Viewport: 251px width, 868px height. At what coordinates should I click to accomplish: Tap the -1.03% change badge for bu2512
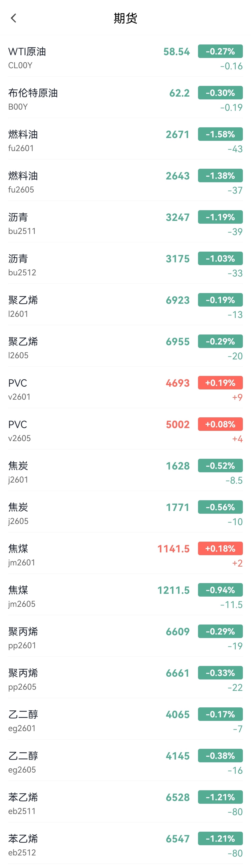(x=220, y=258)
